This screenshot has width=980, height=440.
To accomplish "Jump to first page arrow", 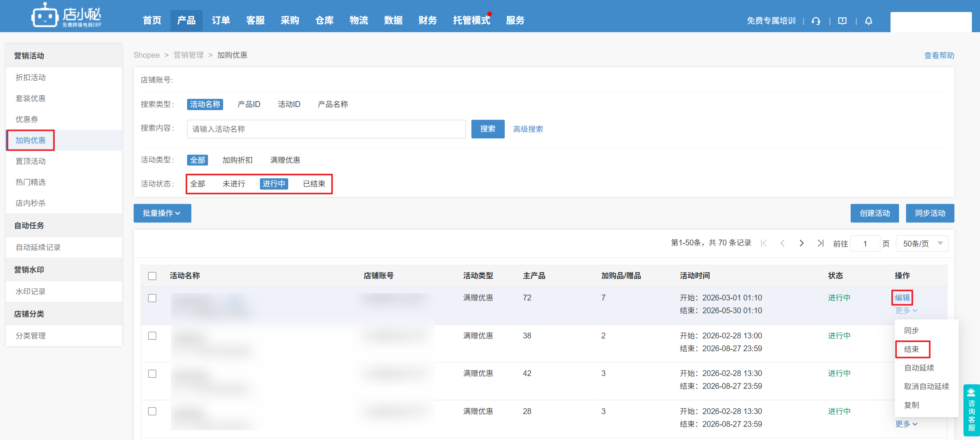I will tap(764, 243).
